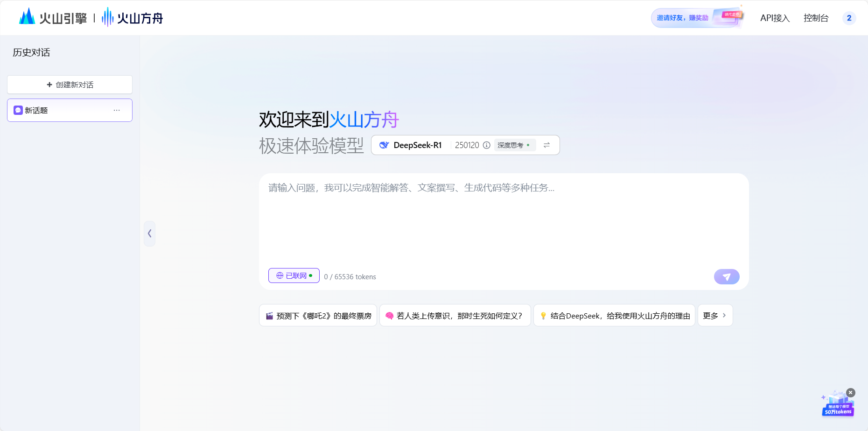
Task: Open the user avatar numbered 2
Action: tap(849, 18)
